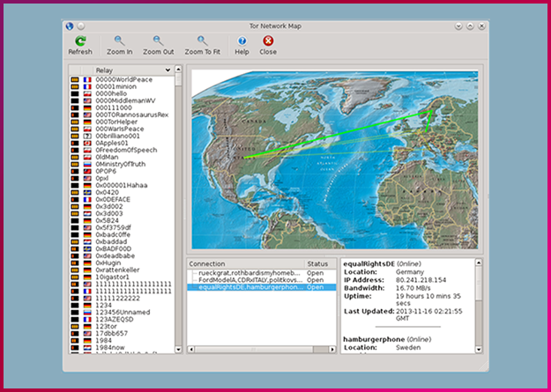This screenshot has height=392, width=551.
Task: Select relay 000TorHelper
Action: [x=116, y=122]
